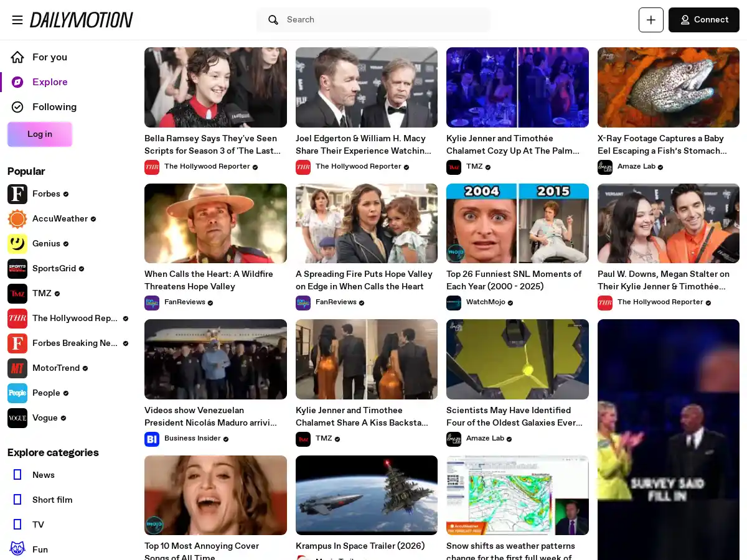Click the Fun category icon

point(17,549)
